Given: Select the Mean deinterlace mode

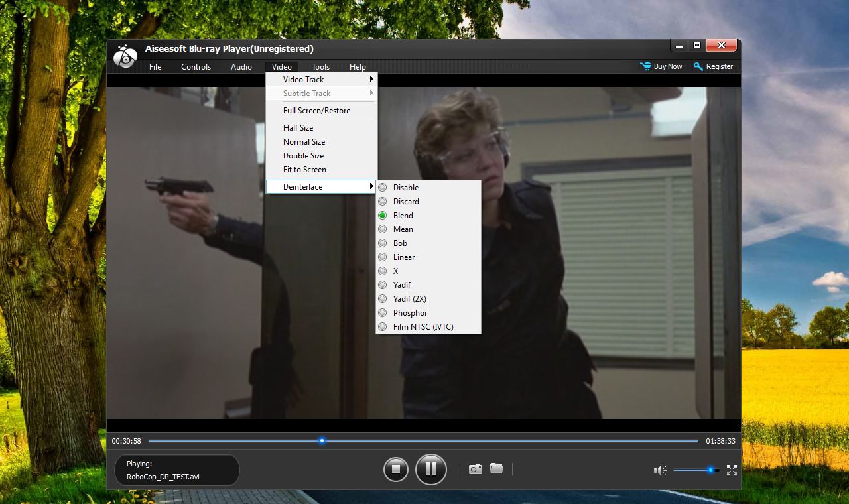Looking at the screenshot, I should coord(428,229).
